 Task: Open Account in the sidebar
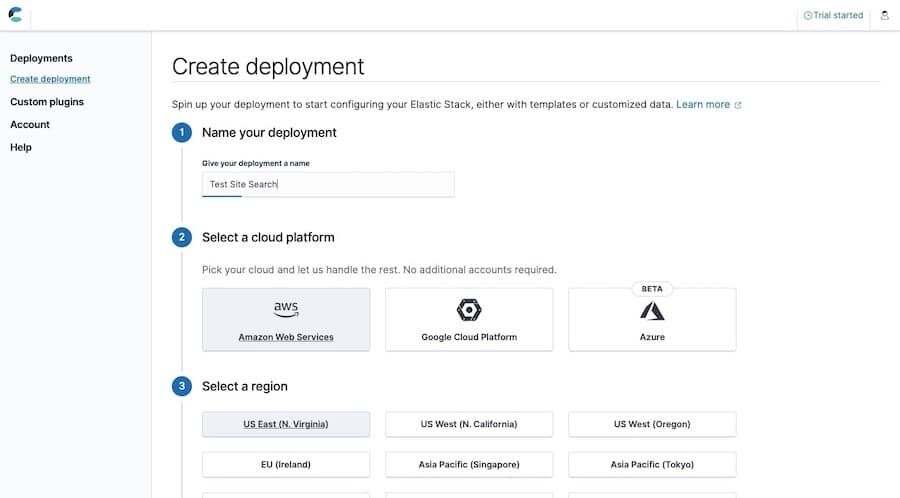30,124
